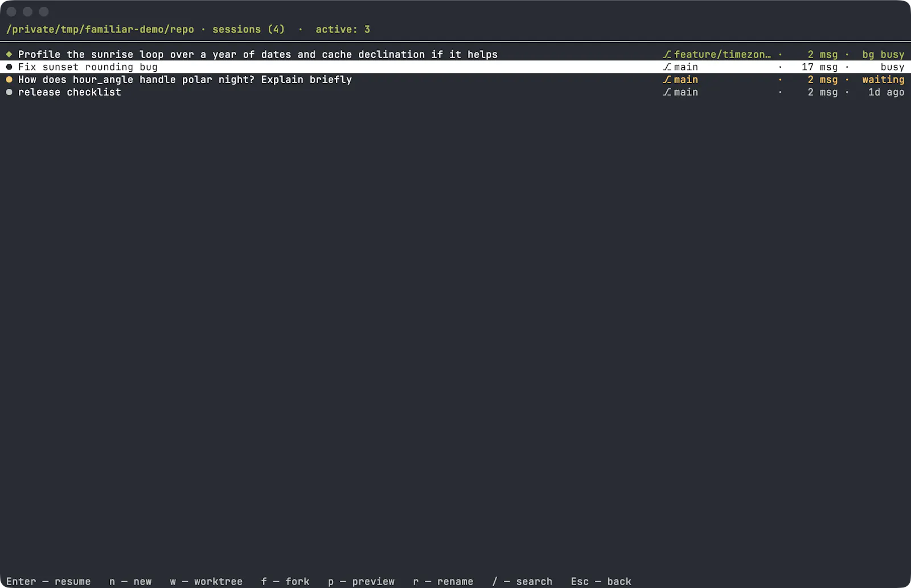Select the Fix sunset rounding bug session

pos(455,67)
